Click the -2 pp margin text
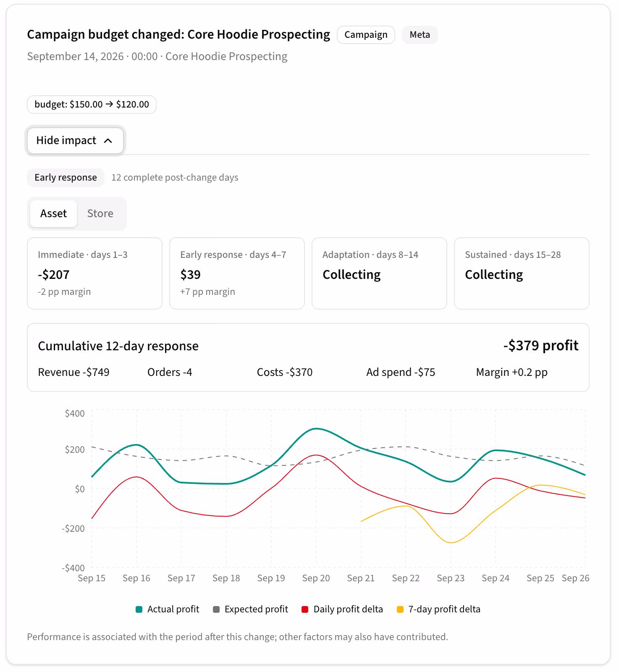 point(64,292)
